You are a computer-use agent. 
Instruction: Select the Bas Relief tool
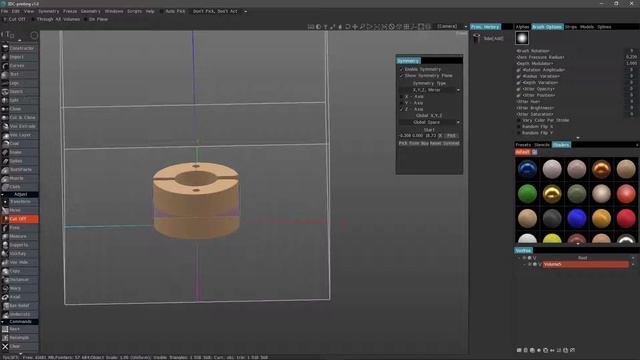point(20,306)
